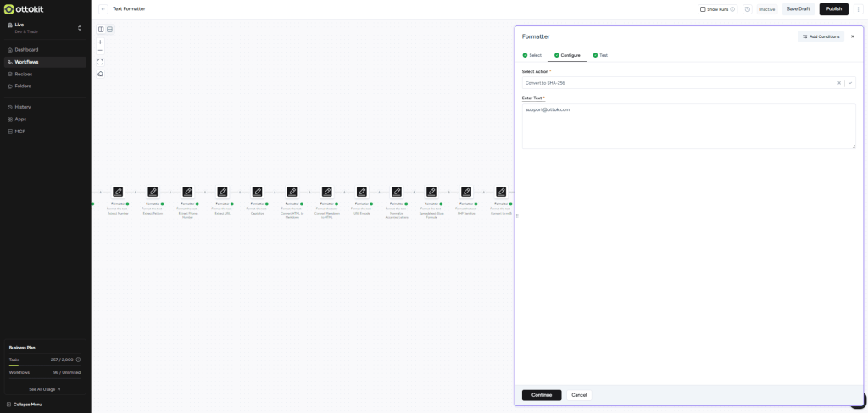Collapse the sidebar menu
Viewport: 868px width, 413px height.
[x=24, y=404]
